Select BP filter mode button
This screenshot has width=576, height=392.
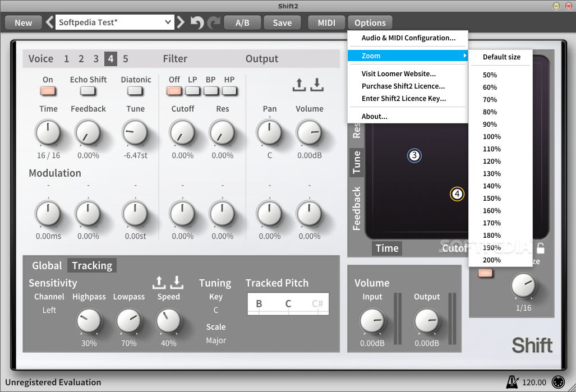pyautogui.click(x=211, y=91)
